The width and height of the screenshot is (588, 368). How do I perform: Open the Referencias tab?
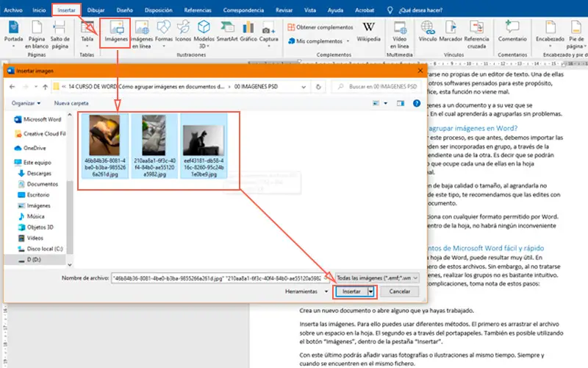click(x=198, y=10)
